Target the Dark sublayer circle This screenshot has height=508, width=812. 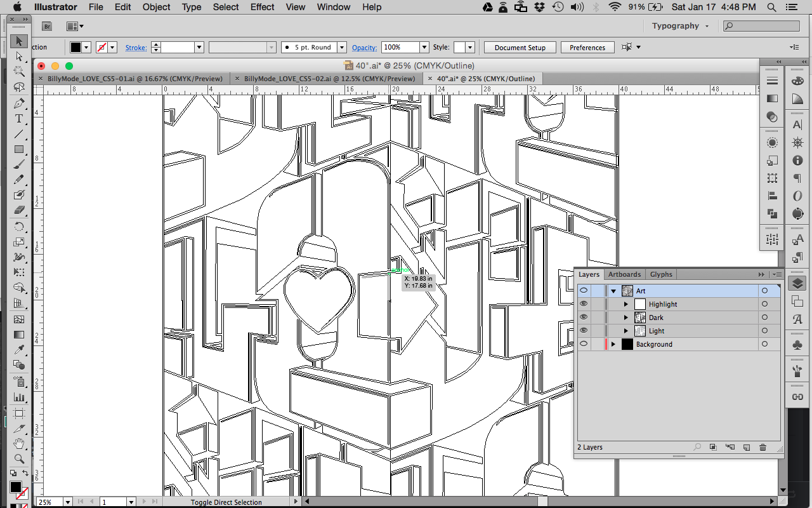(x=764, y=317)
